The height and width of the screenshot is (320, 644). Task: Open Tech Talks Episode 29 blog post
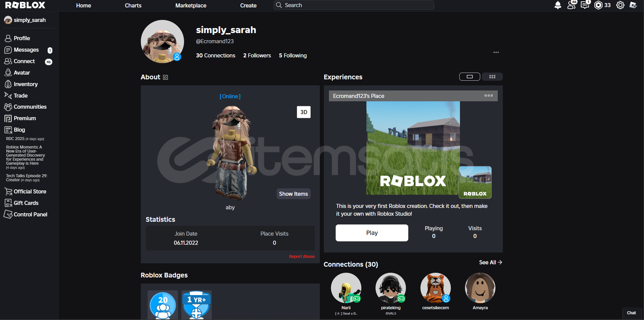point(27,178)
